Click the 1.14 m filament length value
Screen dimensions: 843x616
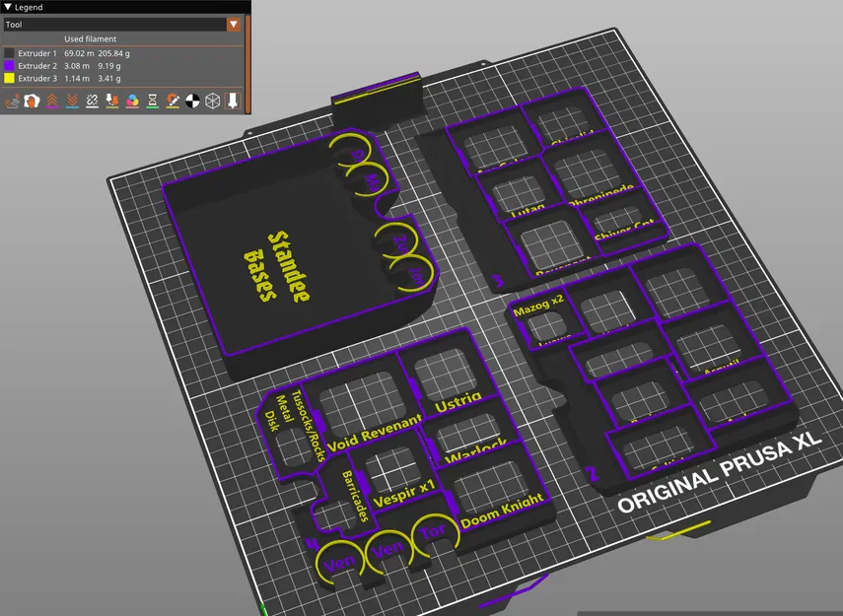(x=77, y=78)
